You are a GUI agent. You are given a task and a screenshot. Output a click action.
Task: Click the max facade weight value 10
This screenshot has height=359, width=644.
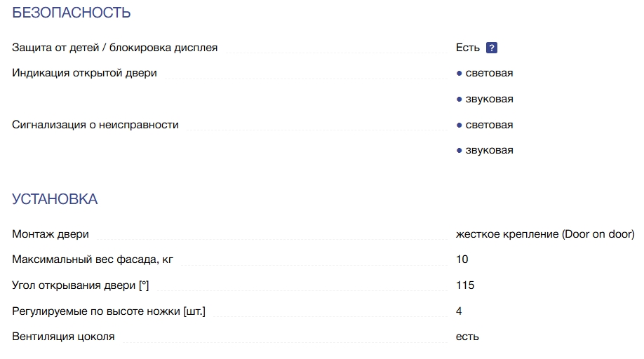click(x=462, y=259)
